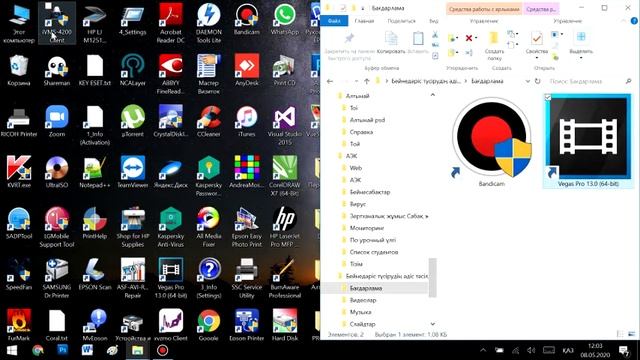Viewport: 640px width, 360px height.
Task: Select Мониторинг folder in the tree
Action: point(367,228)
